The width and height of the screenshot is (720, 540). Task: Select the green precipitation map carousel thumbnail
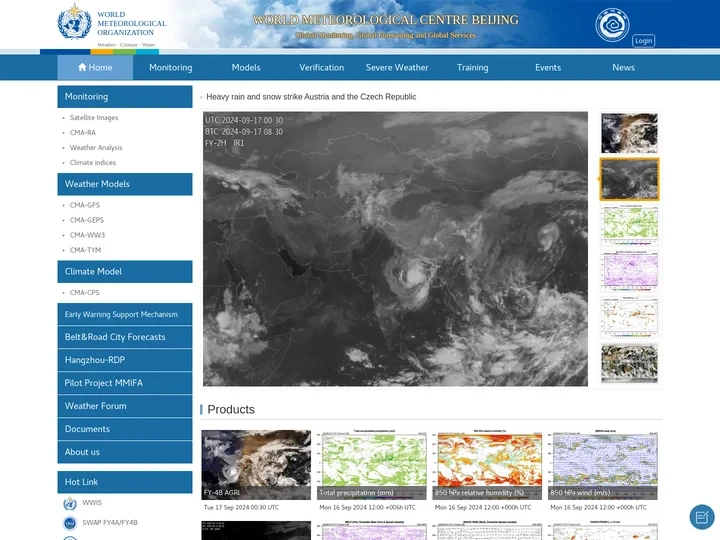coord(629,225)
